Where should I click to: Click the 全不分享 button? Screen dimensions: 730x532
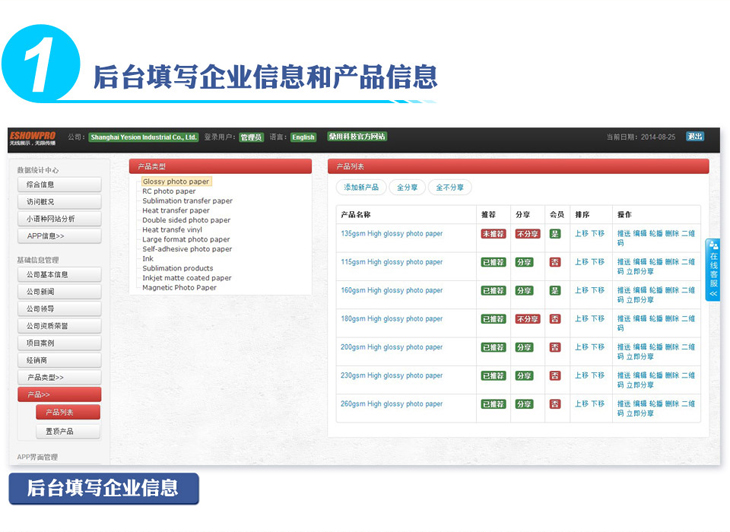[449, 187]
